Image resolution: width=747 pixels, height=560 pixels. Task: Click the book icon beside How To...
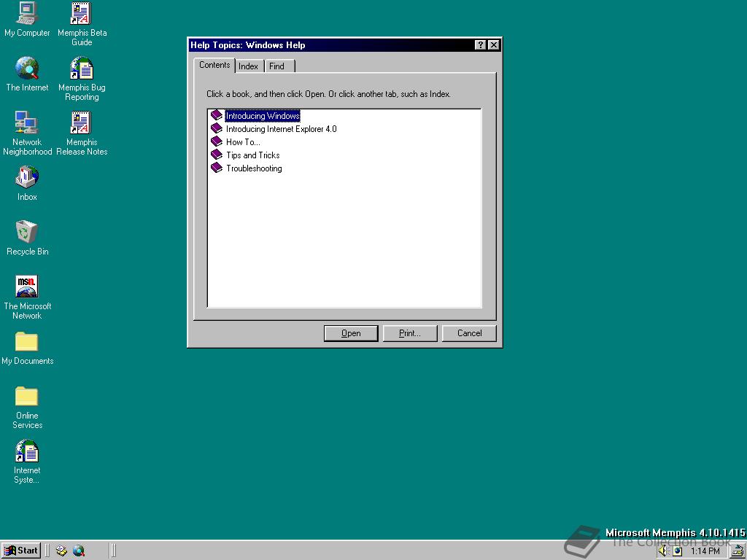point(217,141)
